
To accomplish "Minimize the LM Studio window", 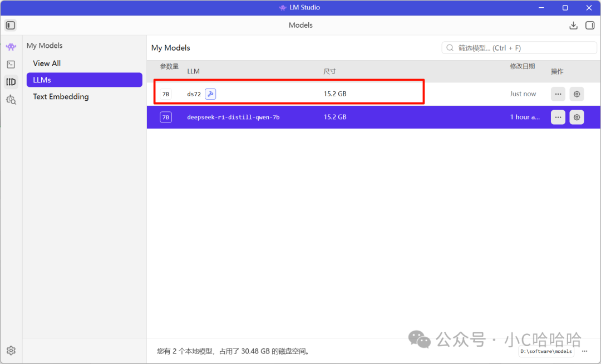I will click(541, 8).
